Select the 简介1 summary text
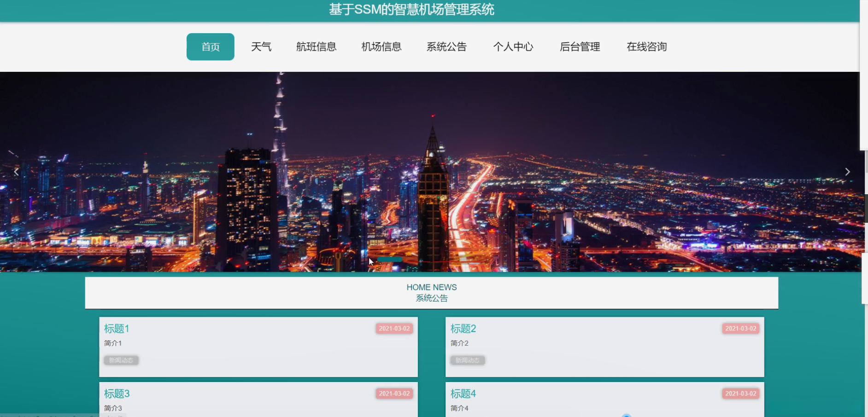The width and height of the screenshot is (868, 417). [x=113, y=343]
